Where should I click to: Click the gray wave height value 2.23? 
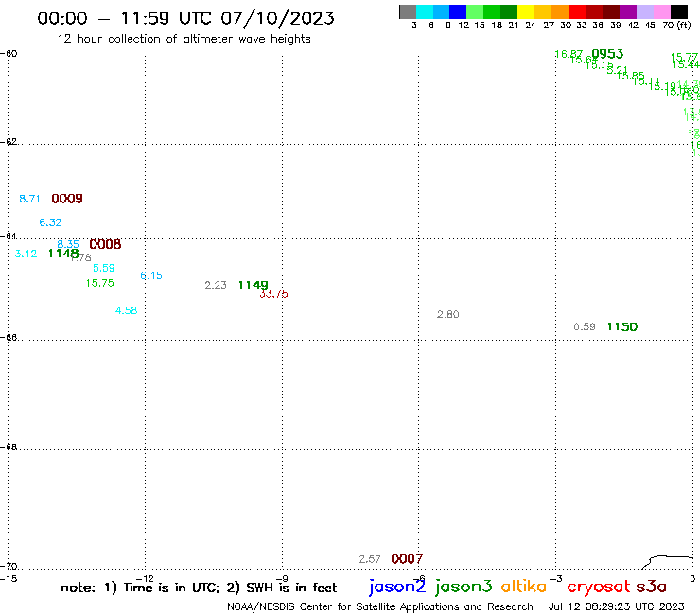tap(216, 285)
